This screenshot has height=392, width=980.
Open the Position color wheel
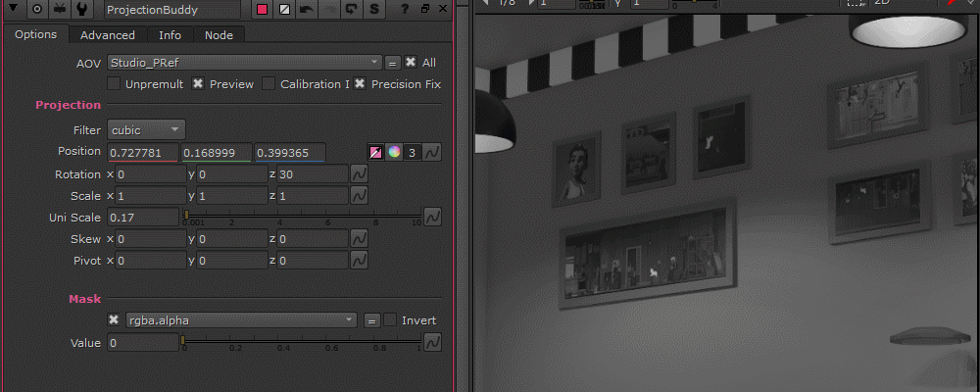(x=394, y=153)
